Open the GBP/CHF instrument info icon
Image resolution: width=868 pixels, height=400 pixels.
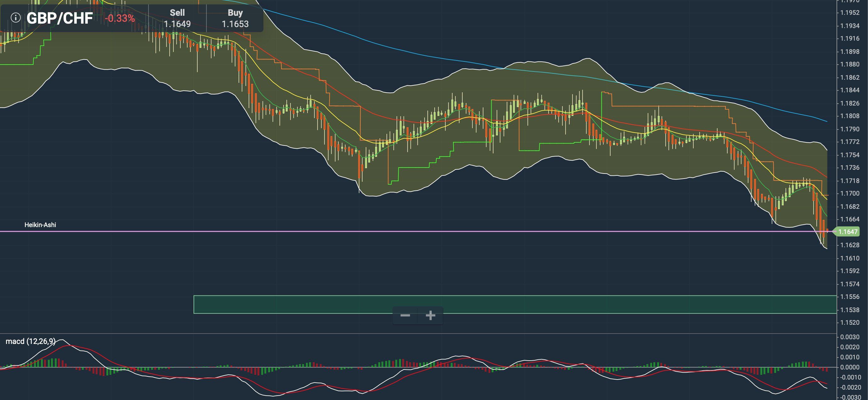pyautogui.click(x=15, y=18)
